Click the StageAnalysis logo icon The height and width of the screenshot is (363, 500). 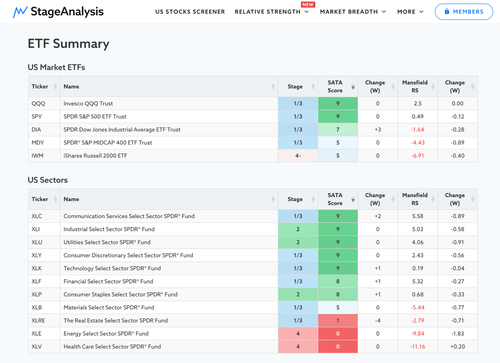coord(20,12)
